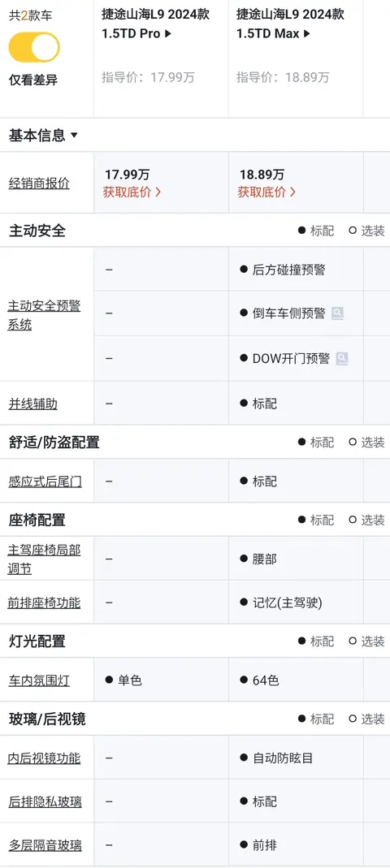The height and width of the screenshot is (868, 390).
Task: Open the 多层隔音玻璃 term link
Action: click(x=45, y=845)
